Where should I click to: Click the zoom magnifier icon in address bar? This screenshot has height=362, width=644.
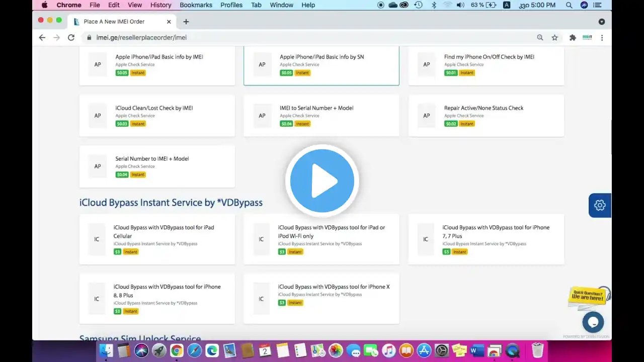pos(540,37)
